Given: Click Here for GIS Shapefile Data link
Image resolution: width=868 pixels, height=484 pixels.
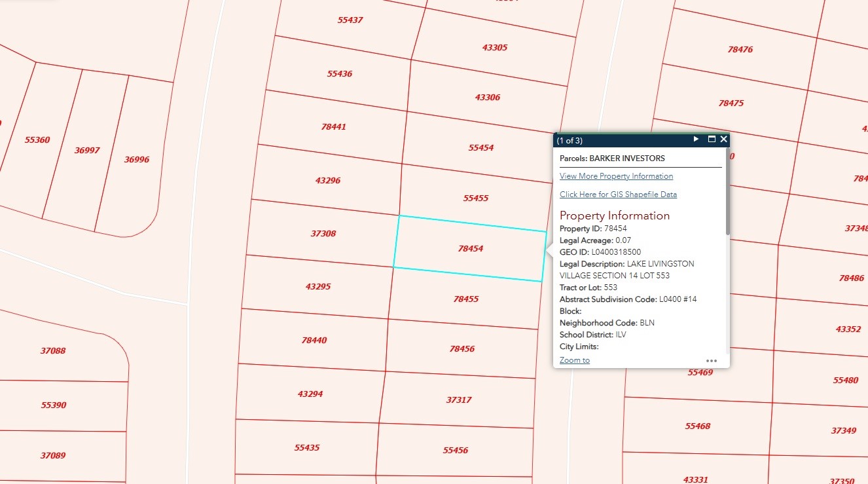Looking at the screenshot, I should (x=618, y=195).
